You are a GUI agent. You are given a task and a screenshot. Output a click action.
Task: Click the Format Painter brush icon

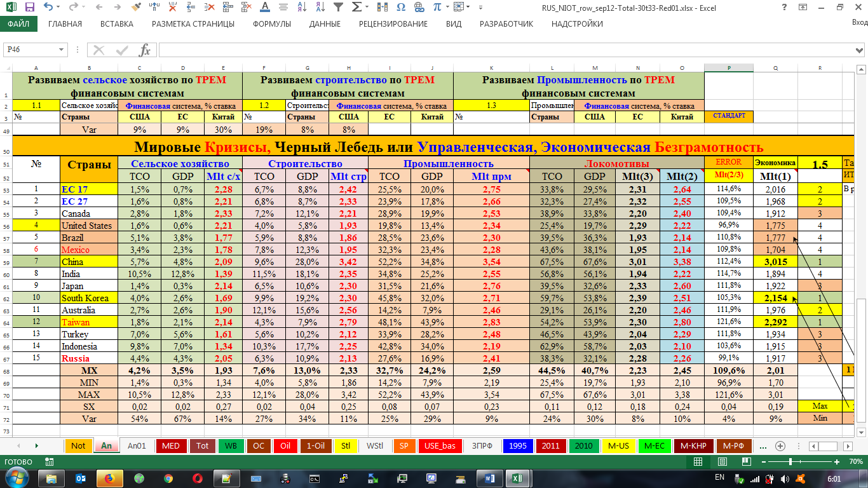click(136, 8)
